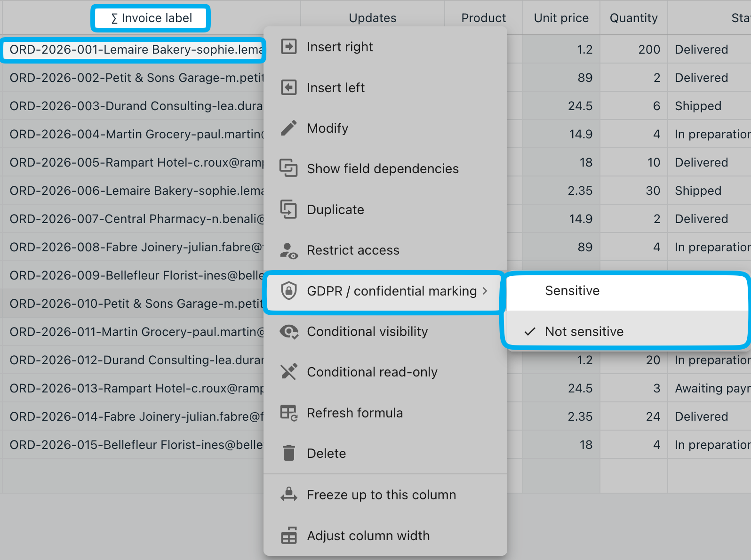This screenshot has width=751, height=560.
Task: Choose Insert right from the menu
Action: tap(385, 47)
